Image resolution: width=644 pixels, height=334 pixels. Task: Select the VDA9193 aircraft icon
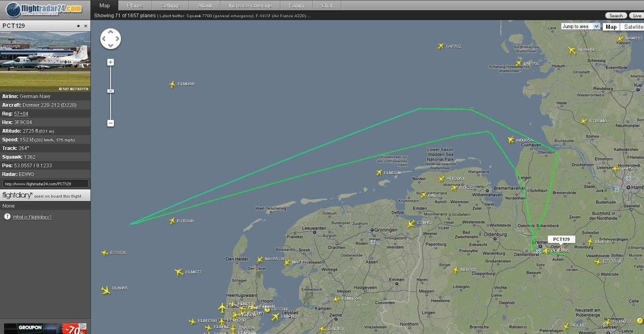point(572,50)
